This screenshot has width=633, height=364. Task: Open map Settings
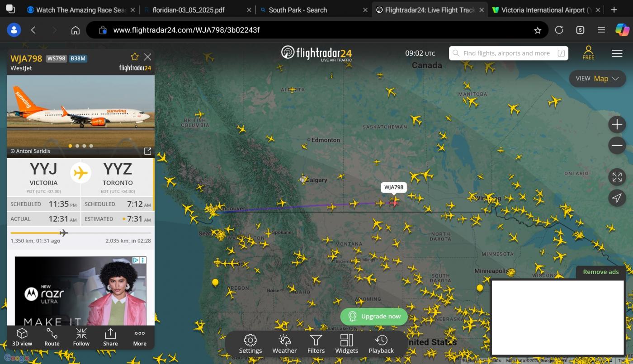click(250, 344)
